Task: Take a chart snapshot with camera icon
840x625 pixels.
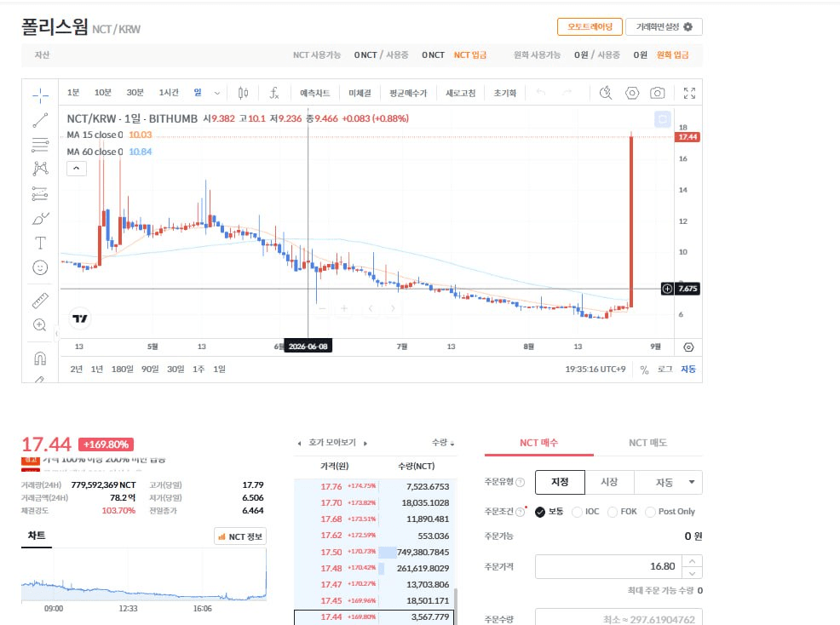Action: [x=658, y=93]
